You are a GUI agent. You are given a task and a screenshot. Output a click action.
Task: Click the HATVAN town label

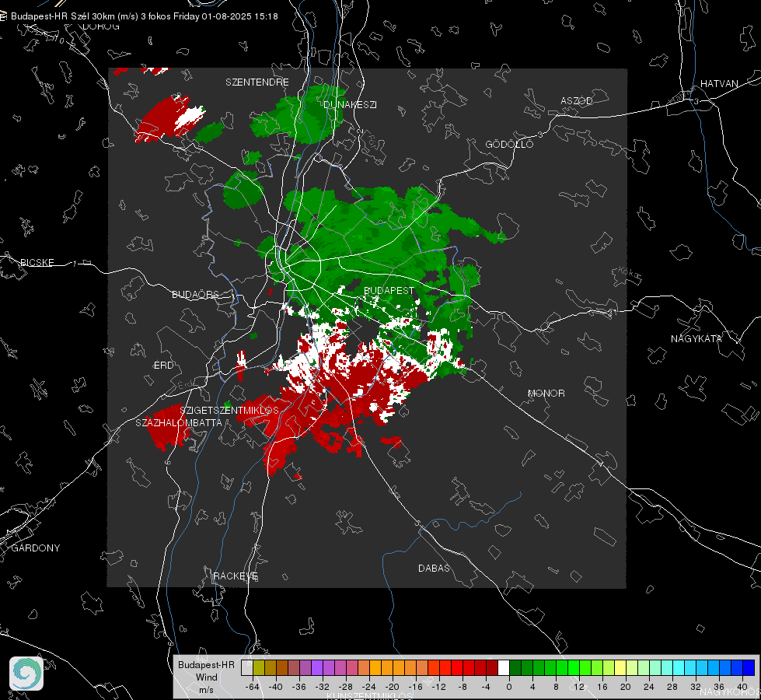point(719,83)
